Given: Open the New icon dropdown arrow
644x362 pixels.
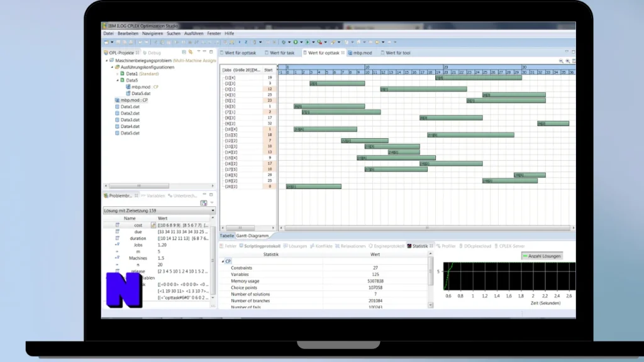Looking at the screenshot, I should [112, 42].
